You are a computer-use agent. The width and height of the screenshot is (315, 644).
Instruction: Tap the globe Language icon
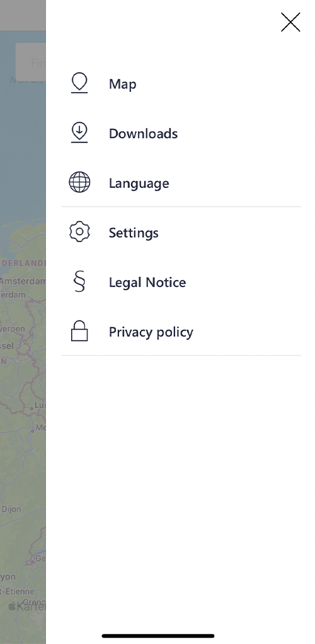click(79, 182)
